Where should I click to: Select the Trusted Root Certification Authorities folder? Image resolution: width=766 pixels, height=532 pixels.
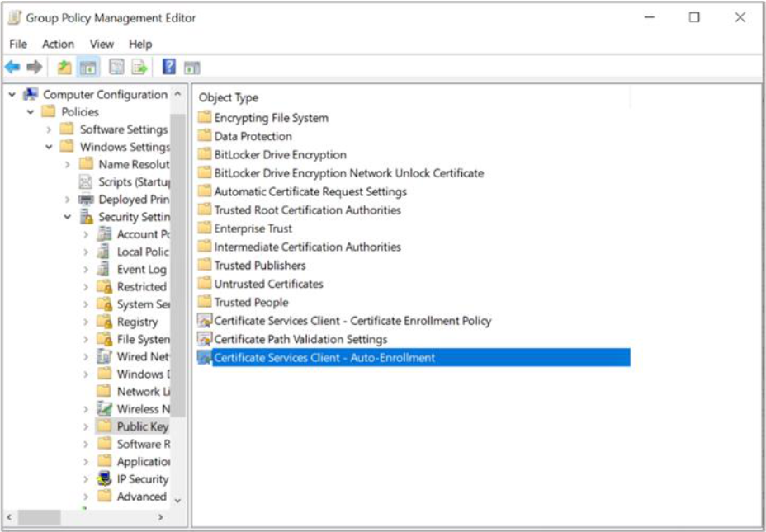pos(307,210)
